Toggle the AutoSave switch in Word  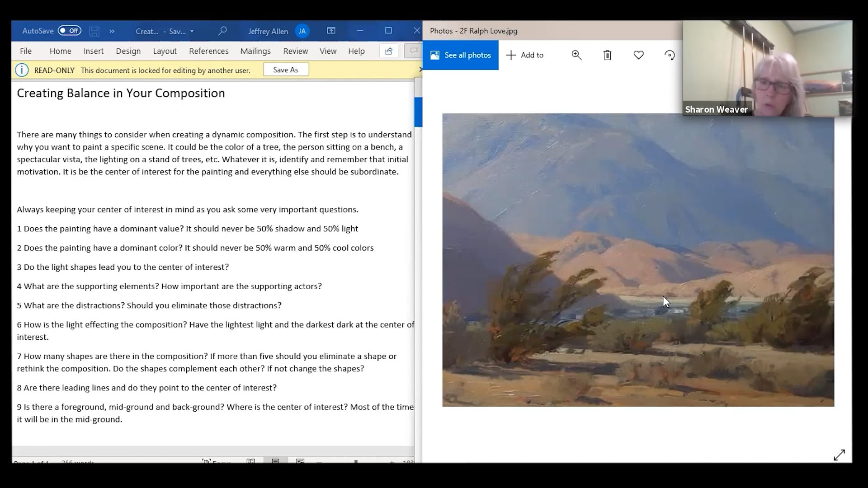tap(70, 31)
